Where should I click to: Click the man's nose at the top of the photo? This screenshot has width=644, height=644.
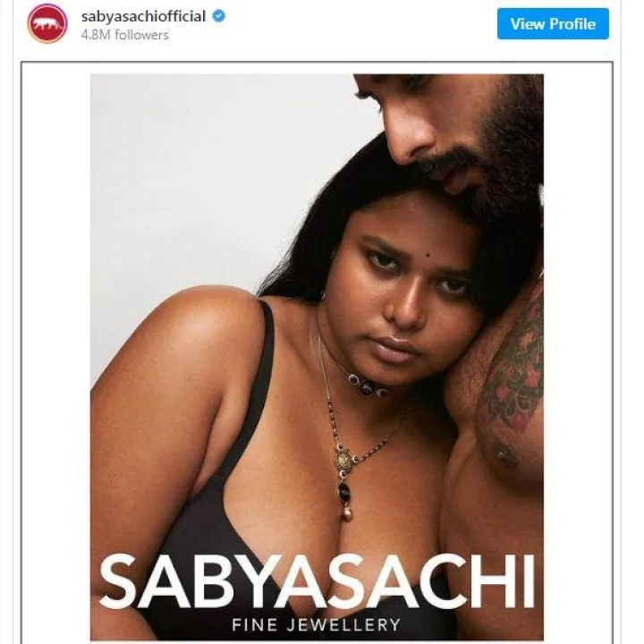(x=411, y=141)
